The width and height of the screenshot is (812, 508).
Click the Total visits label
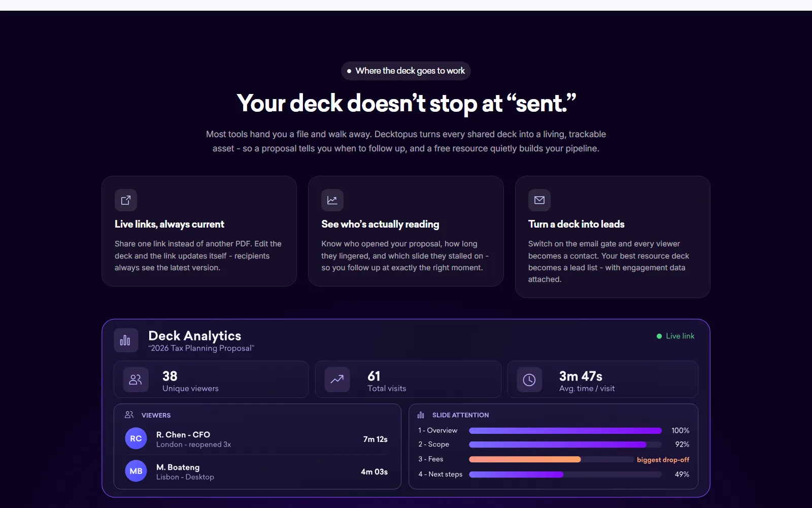point(387,389)
